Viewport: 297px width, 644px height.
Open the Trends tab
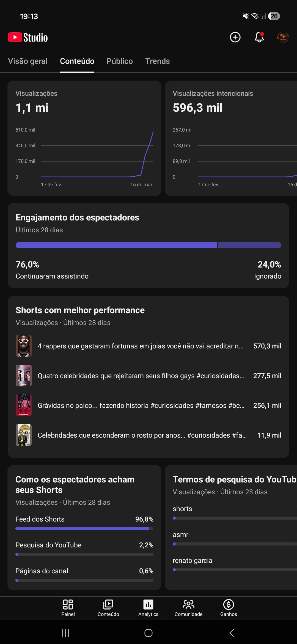(157, 61)
